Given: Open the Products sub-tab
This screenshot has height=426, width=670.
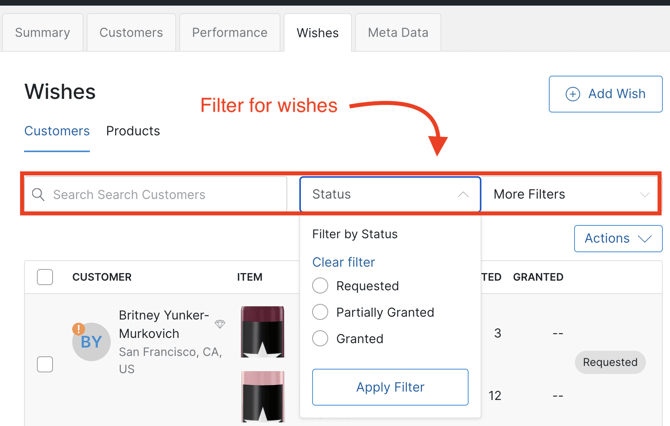Looking at the screenshot, I should pos(133,131).
